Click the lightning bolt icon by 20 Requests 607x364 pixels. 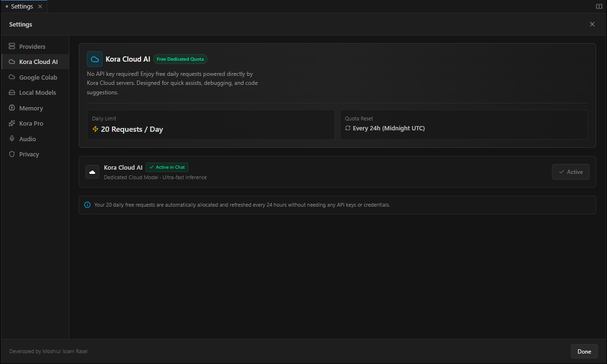pos(95,129)
